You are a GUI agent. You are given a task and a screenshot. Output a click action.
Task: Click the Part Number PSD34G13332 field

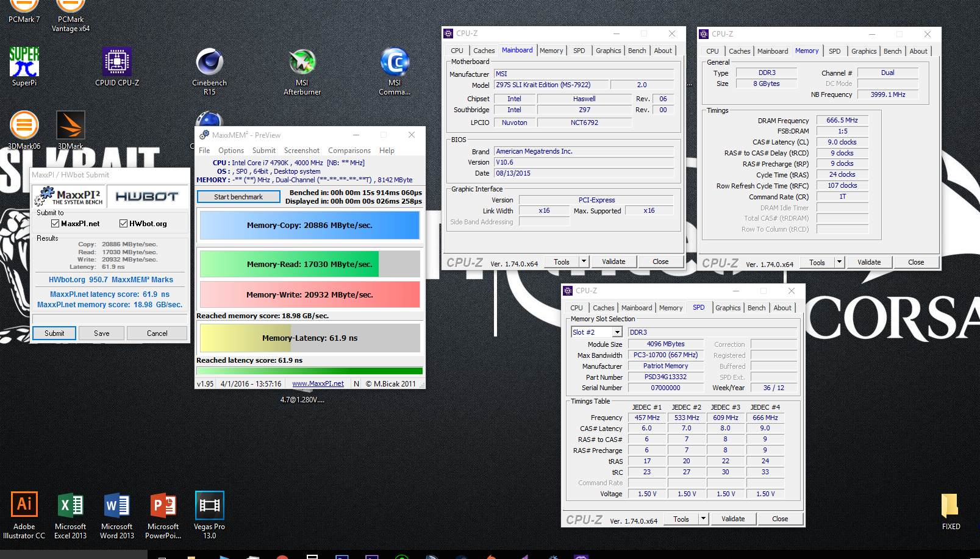point(665,377)
